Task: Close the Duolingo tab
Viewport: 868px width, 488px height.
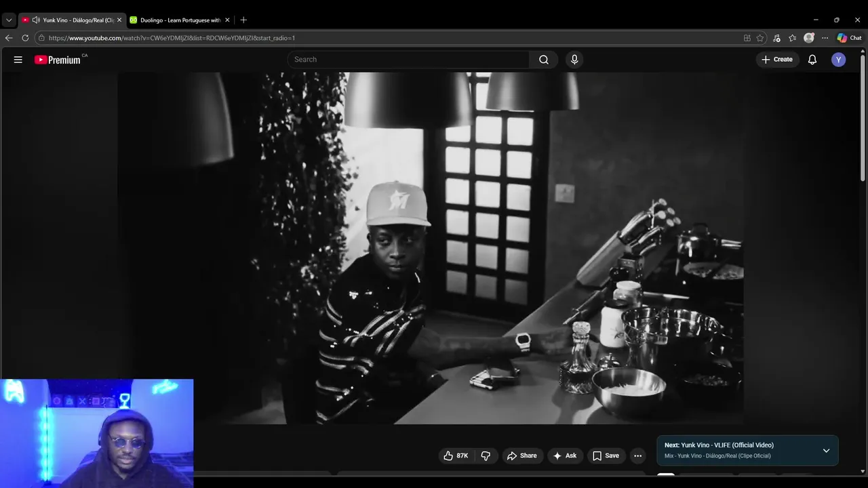Action: tap(227, 20)
